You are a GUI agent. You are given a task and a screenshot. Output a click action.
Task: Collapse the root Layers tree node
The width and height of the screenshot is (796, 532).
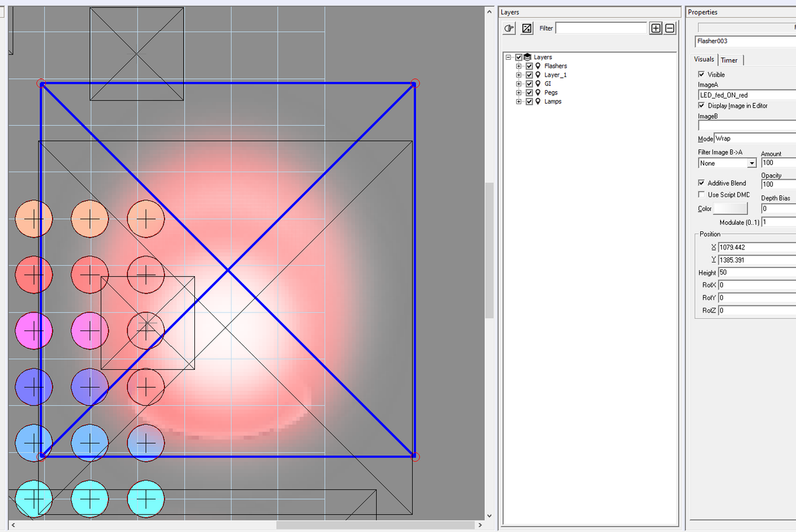point(508,57)
